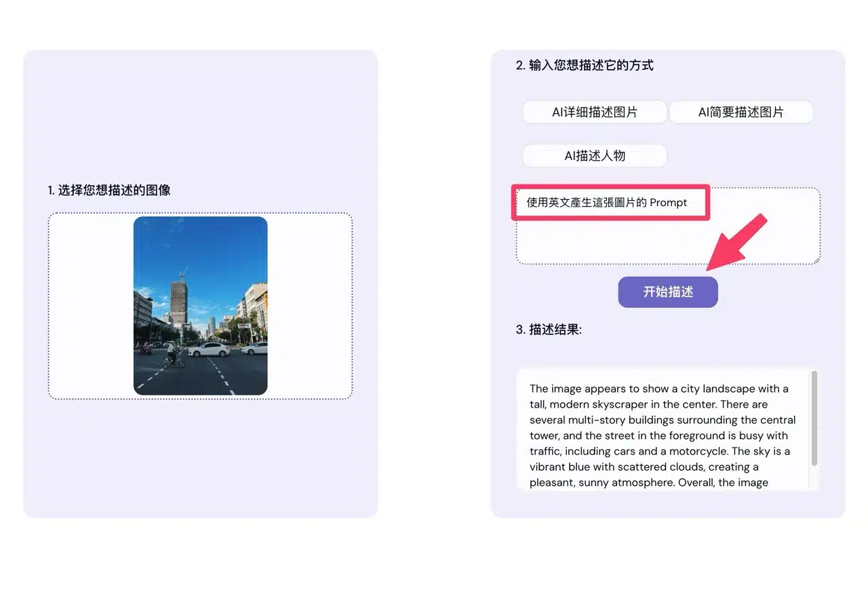Click the empty upload dropzone right of photo
This screenshot has width=868, height=590.
[309, 305]
